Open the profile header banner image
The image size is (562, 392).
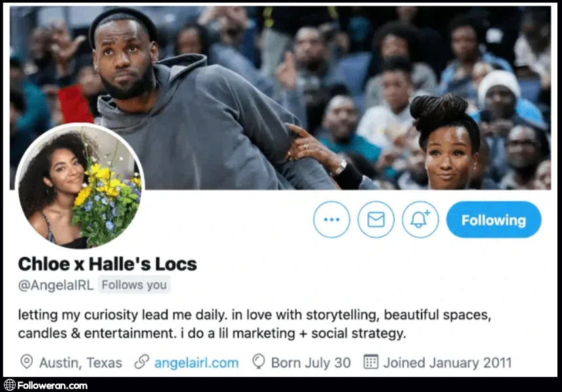tap(280, 97)
